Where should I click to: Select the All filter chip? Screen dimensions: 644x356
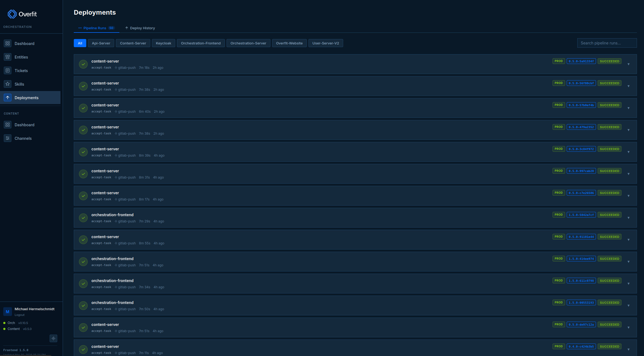80,43
